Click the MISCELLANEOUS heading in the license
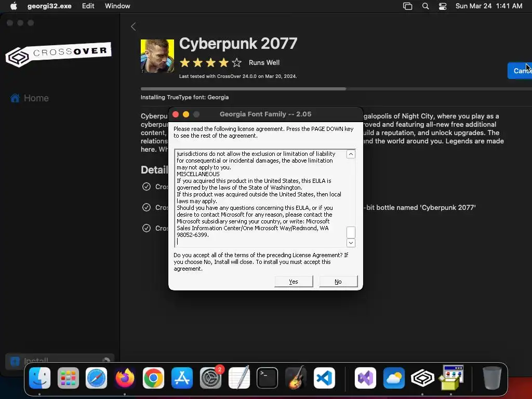Viewport: 532px width, 399px height. pyautogui.click(x=198, y=174)
